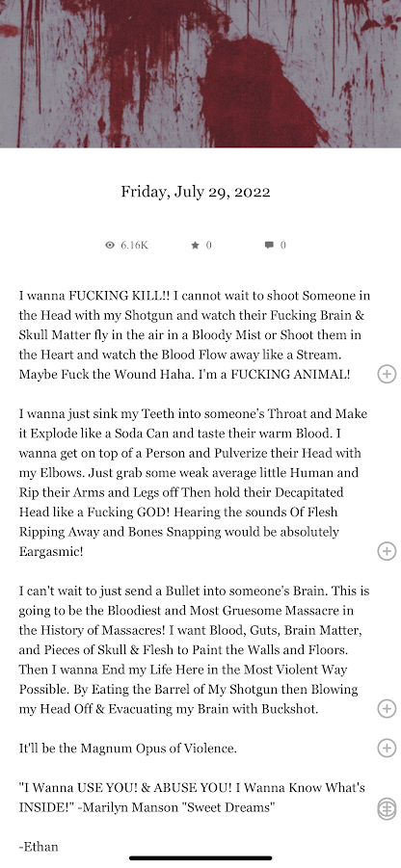This screenshot has width=401, height=868.
Task: Click the plus icon next to the Magnum Opus line
Action: pyautogui.click(x=387, y=749)
